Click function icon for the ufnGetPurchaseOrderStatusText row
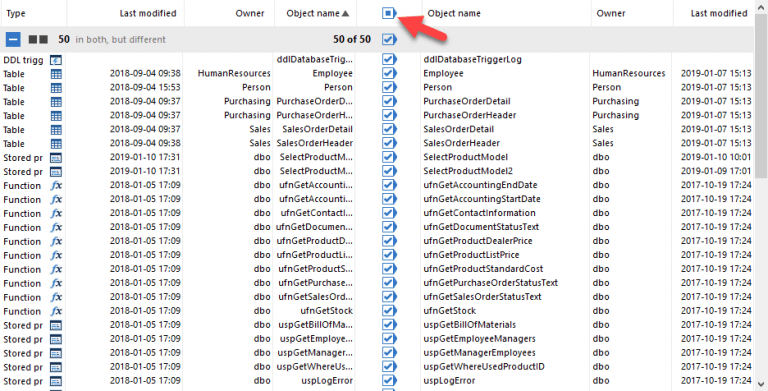The image size is (768, 391). coord(56,284)
